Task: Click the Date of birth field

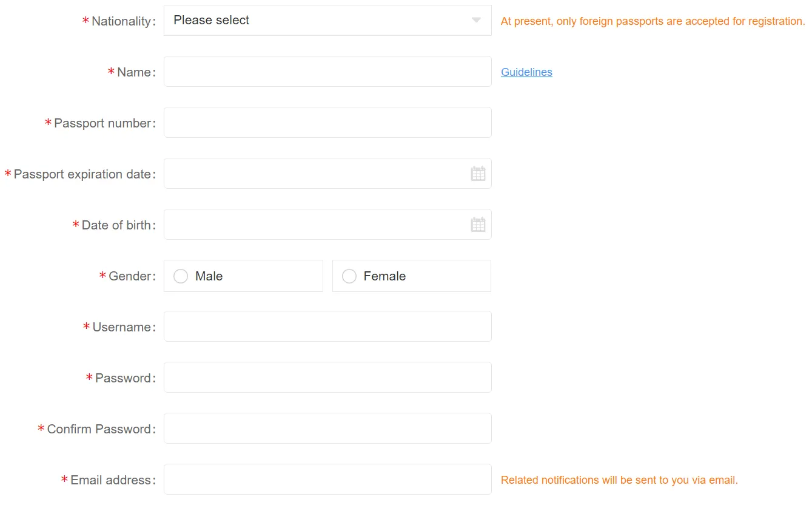Action: (327, 225)
